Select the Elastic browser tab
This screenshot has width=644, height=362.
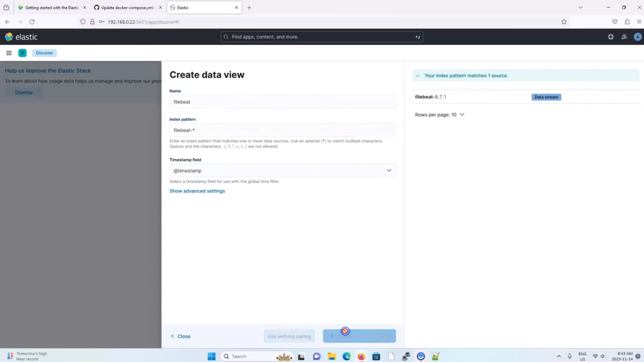(x=204, y=8)
